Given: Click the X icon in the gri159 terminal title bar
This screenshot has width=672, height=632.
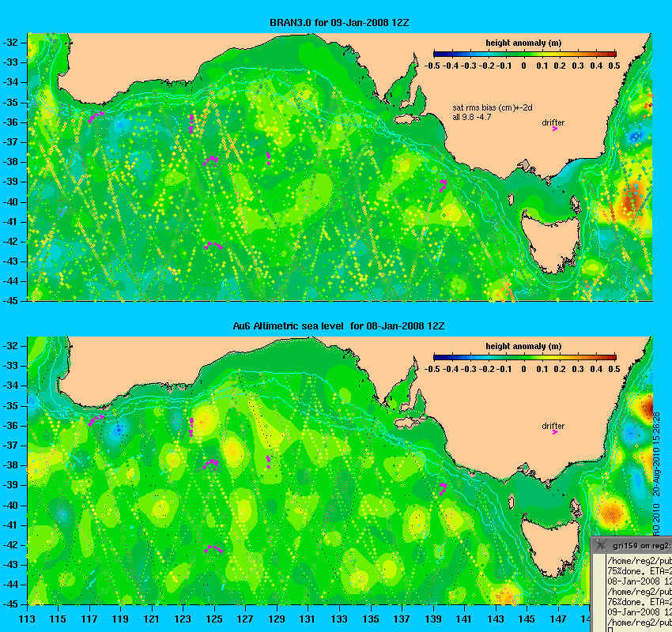Looking at the screenshot, I should click(601, 545).
